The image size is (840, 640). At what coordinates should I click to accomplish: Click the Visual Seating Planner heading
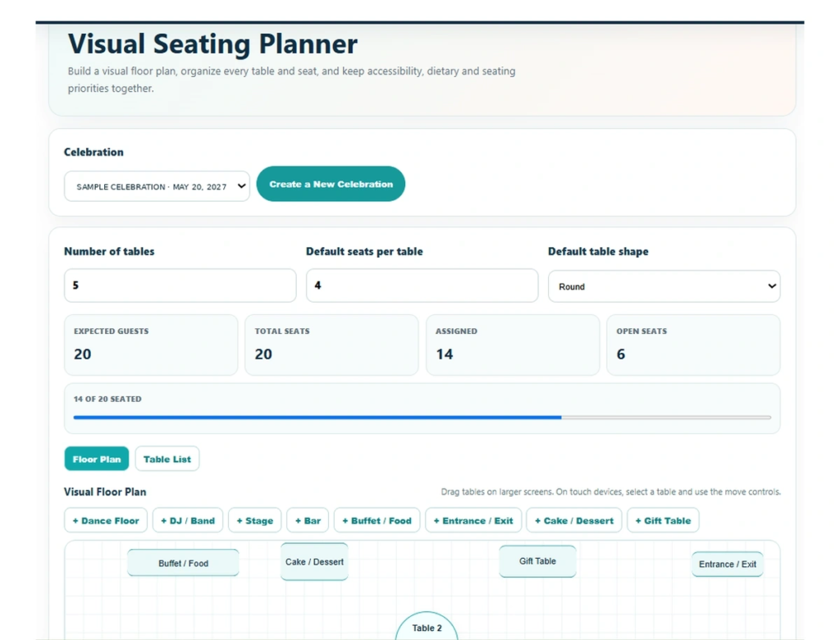212,43
